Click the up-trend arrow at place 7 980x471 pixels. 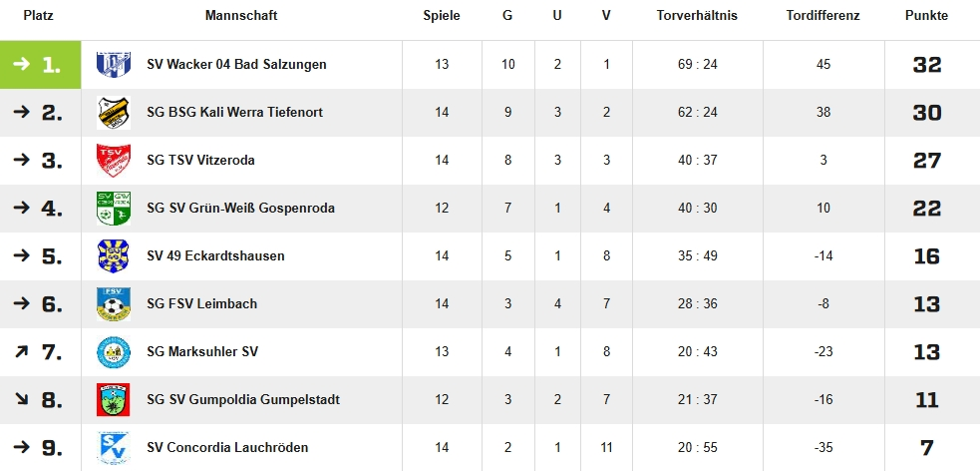coord(21,351)
